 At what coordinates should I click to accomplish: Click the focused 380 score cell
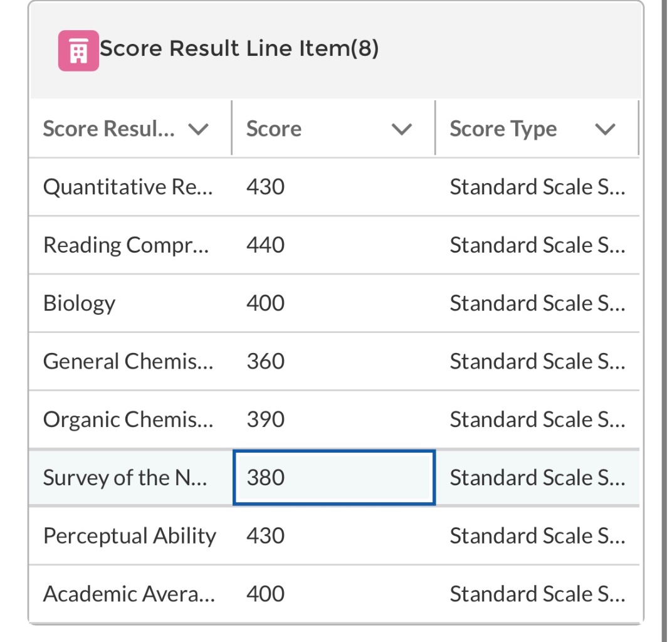tap(334, 478)
